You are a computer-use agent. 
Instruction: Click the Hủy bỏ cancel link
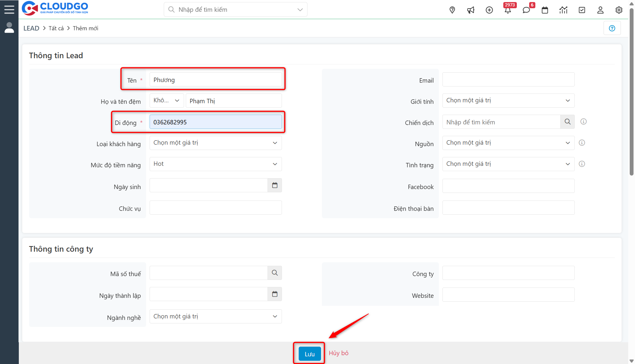[338, 353]
